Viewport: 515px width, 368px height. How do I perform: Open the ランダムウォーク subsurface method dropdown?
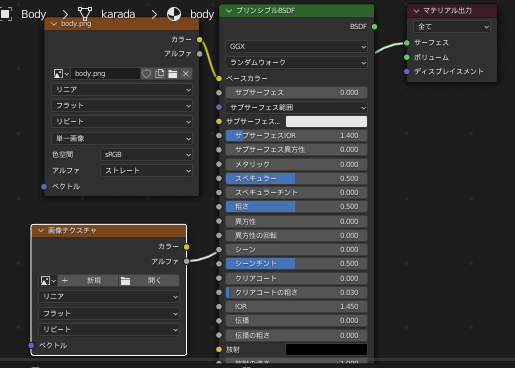coord(296,63)
